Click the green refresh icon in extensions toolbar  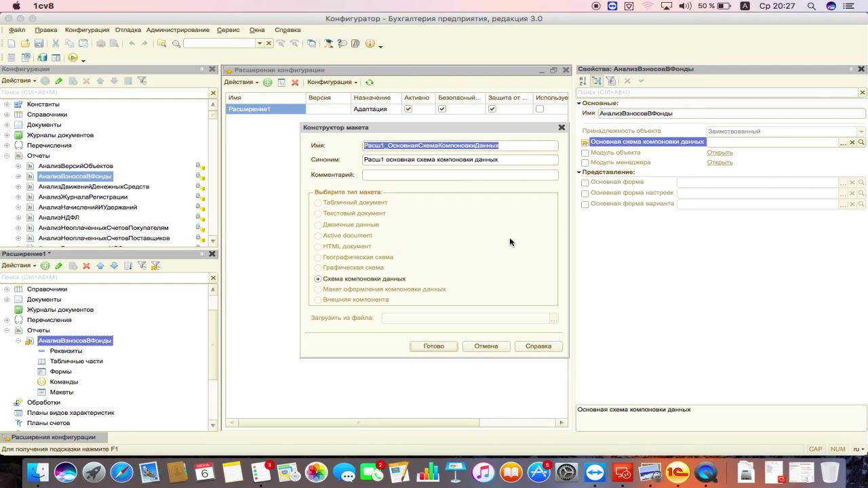pos(370,82)
